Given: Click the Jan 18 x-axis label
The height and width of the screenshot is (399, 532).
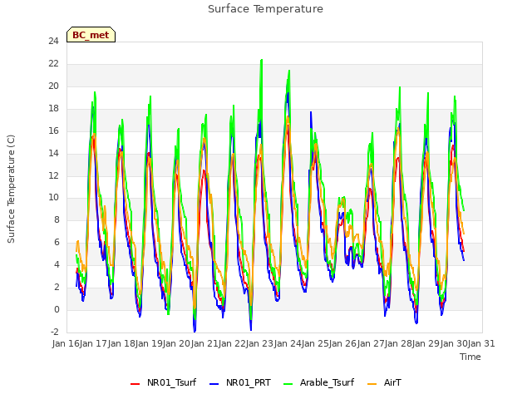Looking at the screenshot, I should (x=121, y=343).
